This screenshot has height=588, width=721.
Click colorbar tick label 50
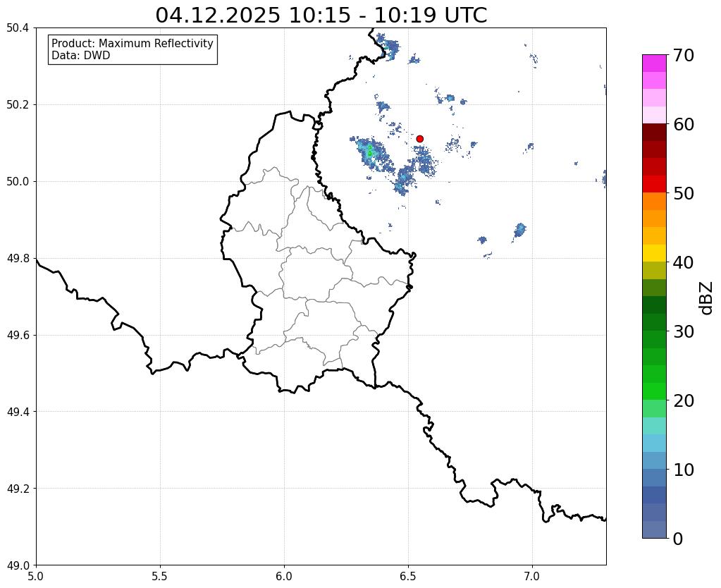[x=684, y=193]
